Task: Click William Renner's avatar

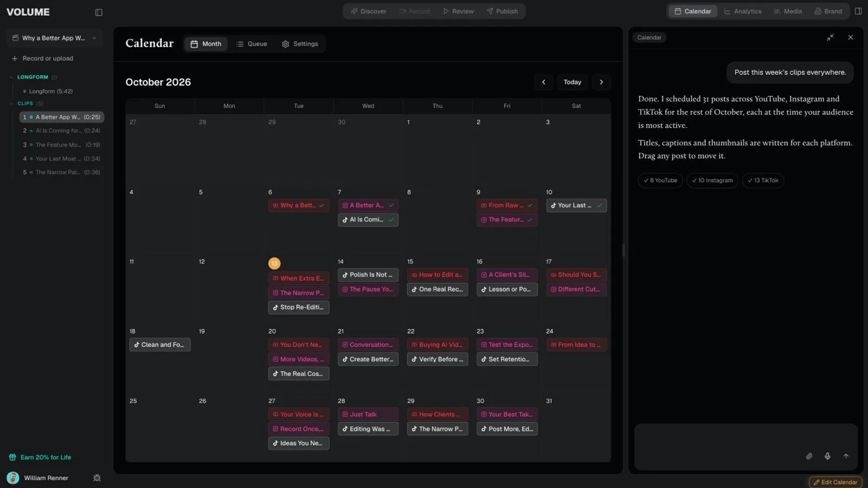Action: 13,478
